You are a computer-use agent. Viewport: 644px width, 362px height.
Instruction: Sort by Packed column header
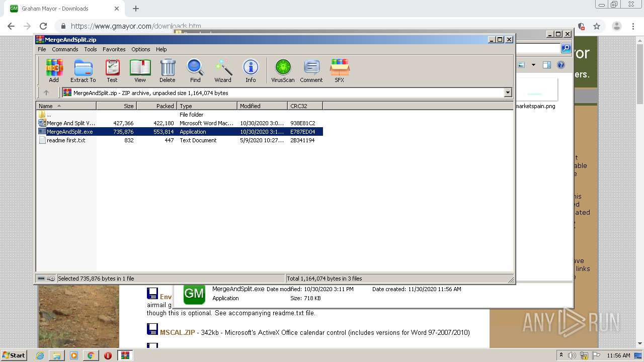tap(156, 106)
